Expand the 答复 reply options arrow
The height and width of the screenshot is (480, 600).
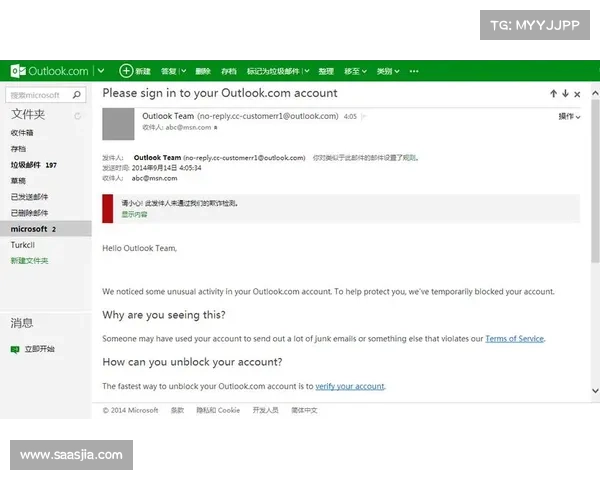point(184,71)
